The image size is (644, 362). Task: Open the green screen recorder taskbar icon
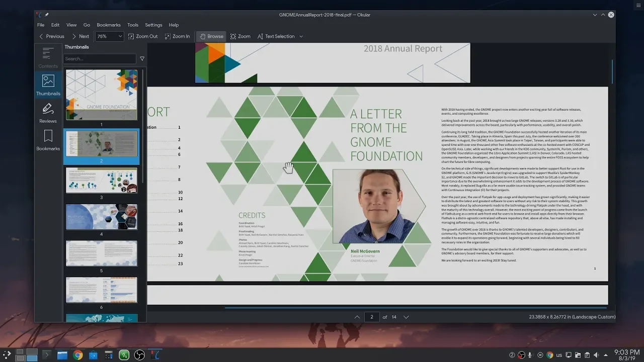click(124, 355)
